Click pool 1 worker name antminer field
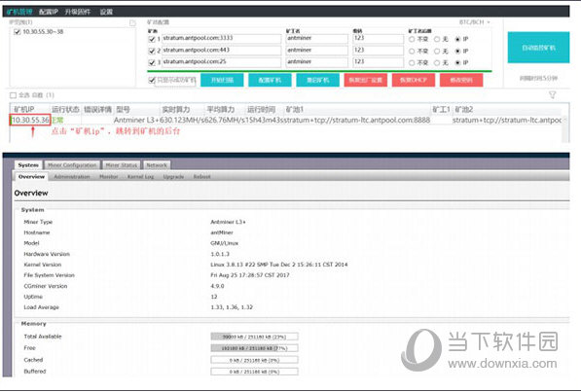Image resolution: width=581 pixels, height=392 pixels. pos(317,39)
